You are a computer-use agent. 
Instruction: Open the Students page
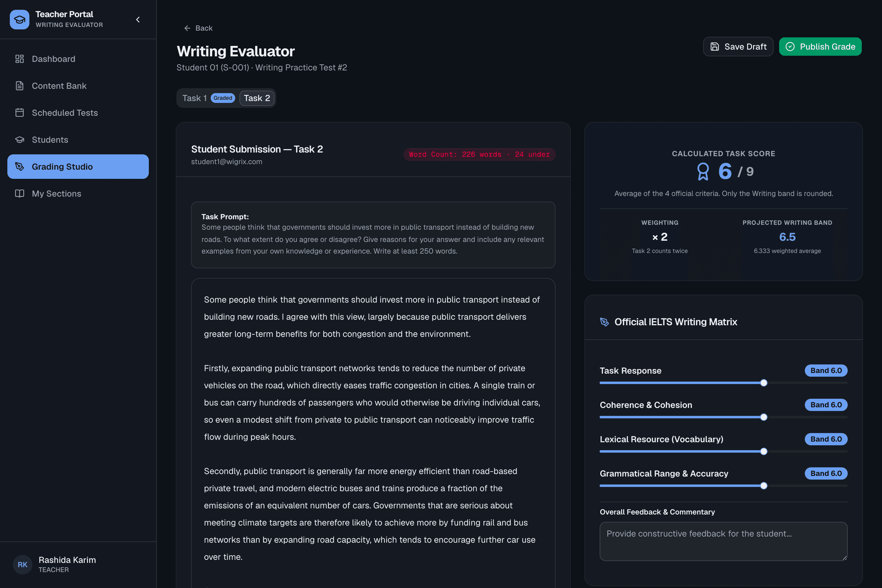(78, 140)
